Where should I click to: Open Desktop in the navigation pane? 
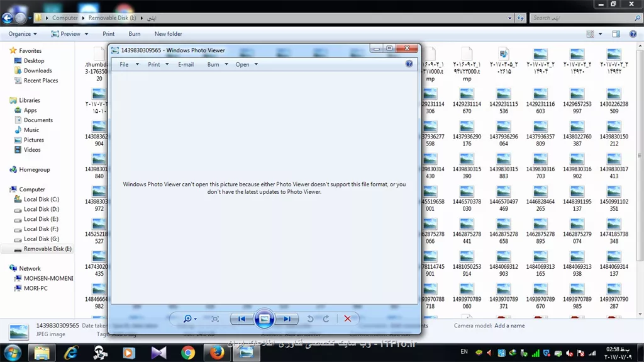(x=34, y=60)
